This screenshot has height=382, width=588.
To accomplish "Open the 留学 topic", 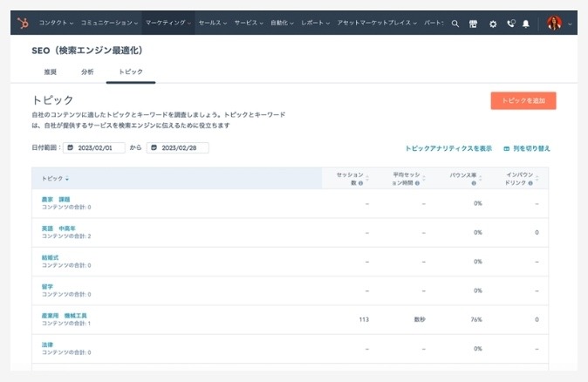I will coord(47,286).
